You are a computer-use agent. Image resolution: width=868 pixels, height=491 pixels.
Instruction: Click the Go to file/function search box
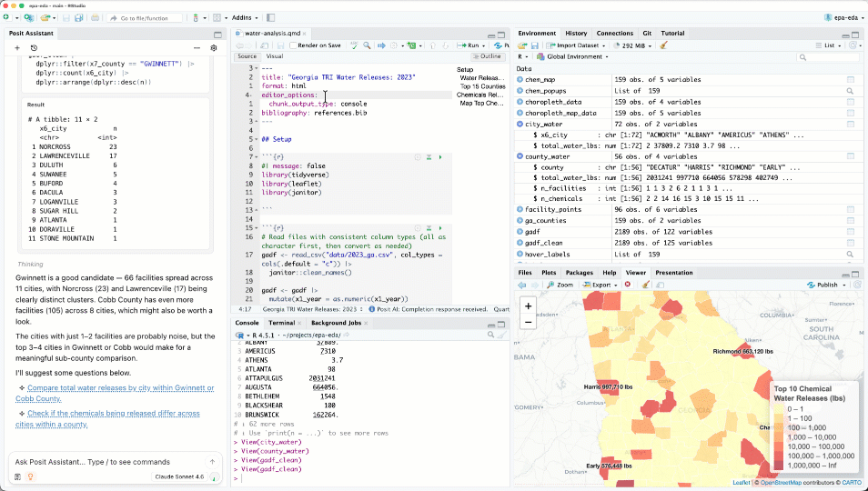point(145,18)
